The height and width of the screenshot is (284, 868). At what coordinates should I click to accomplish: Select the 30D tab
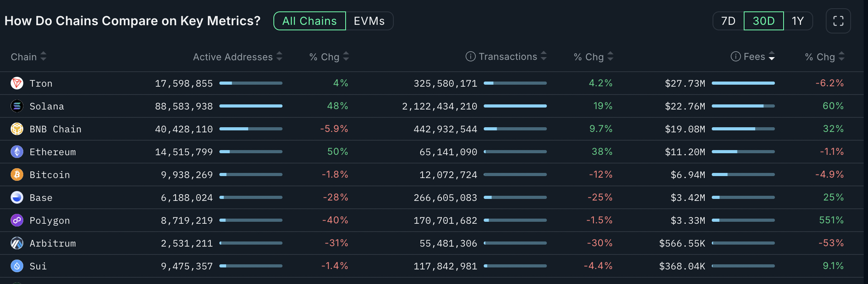point(763,21)
